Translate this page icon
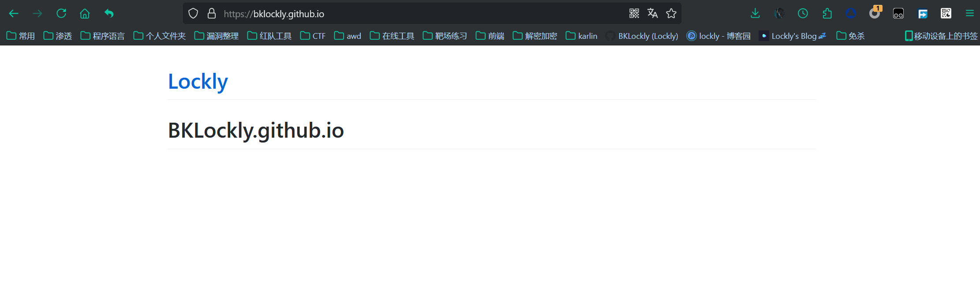 click(653, 14)
